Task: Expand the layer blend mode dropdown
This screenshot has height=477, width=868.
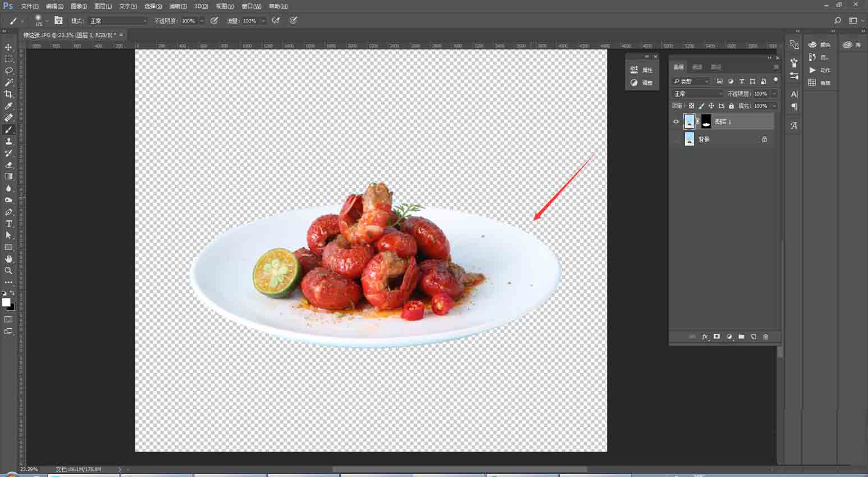Action: tap(698, 94)
